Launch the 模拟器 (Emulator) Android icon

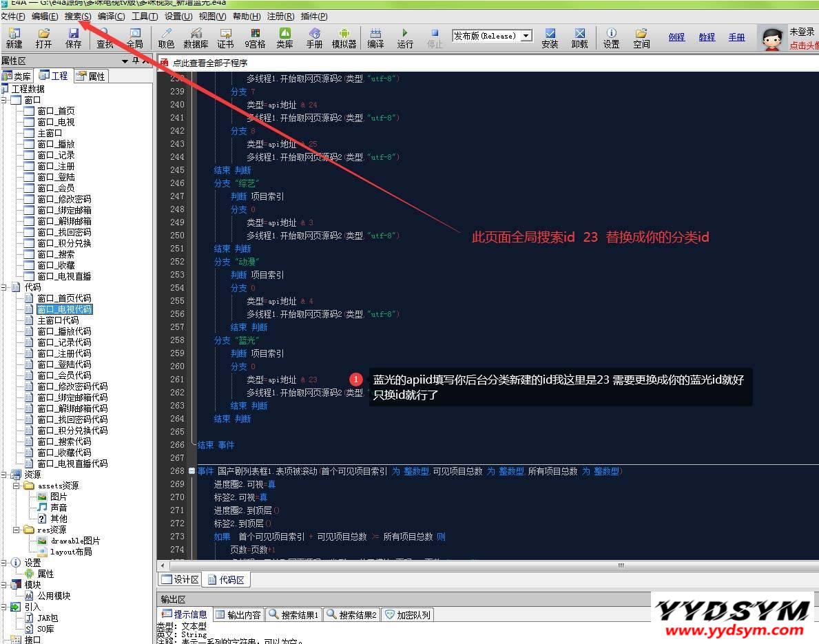[x=344, y=38]
